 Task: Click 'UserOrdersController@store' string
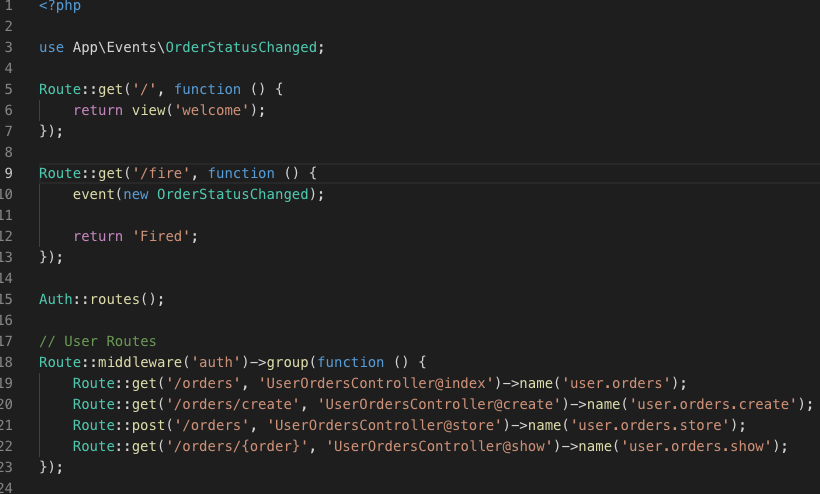(384, 425)
